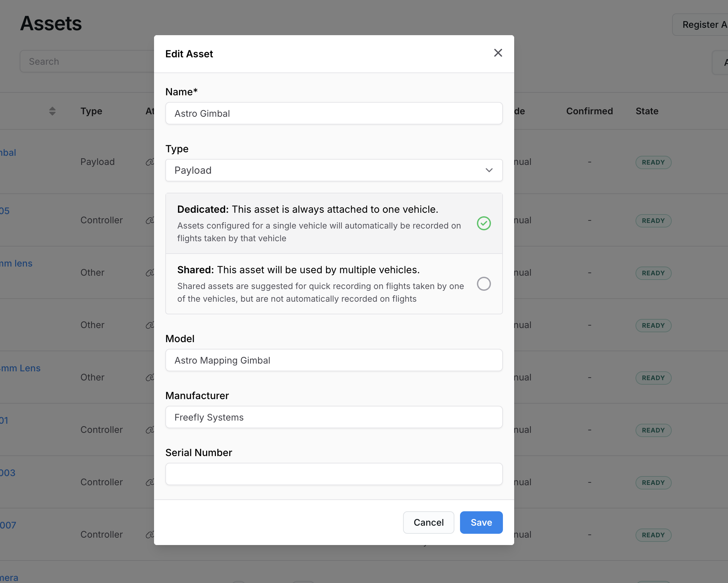This screenshot has width=728, height=583.
Task: Click the Name field with Astro Gimbal
Action: click(333, 114)
